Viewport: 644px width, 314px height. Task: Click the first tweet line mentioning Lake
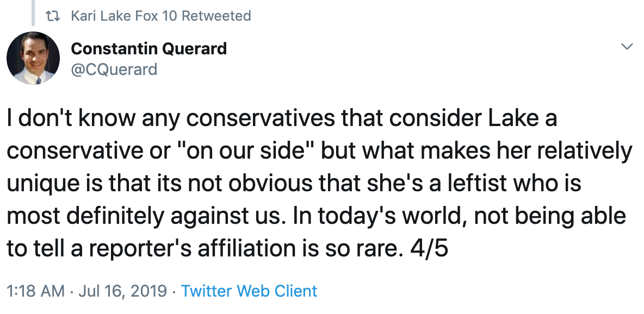coord(282,118)
